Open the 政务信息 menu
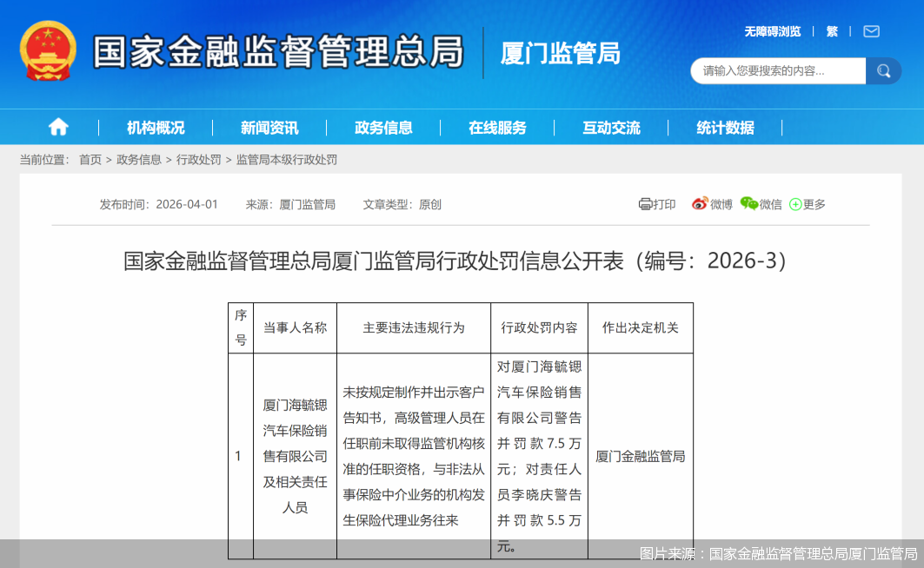 point(383,127)
